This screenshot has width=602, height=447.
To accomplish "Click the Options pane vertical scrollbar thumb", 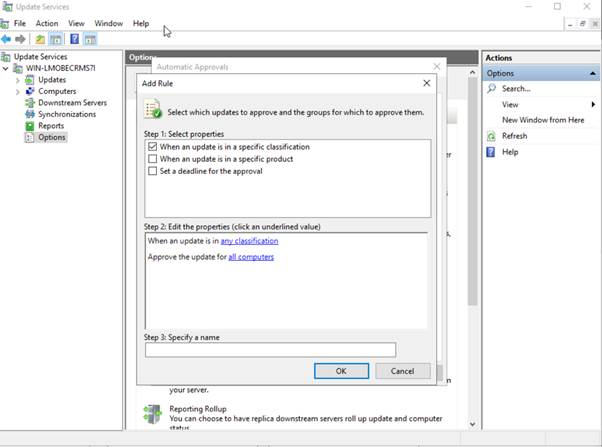I will pos(473,191).
